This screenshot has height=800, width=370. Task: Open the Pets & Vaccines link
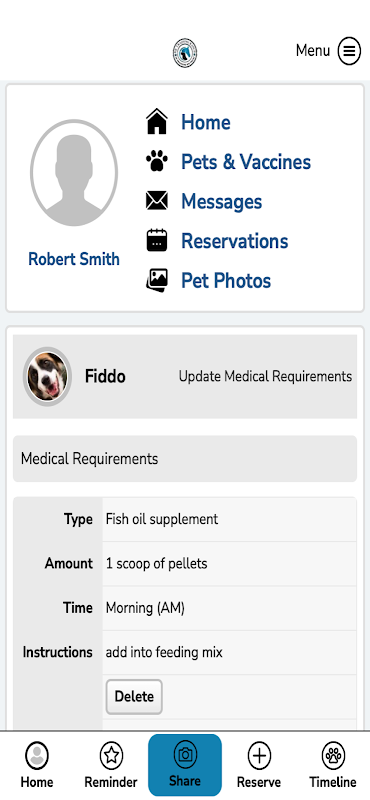246,162
